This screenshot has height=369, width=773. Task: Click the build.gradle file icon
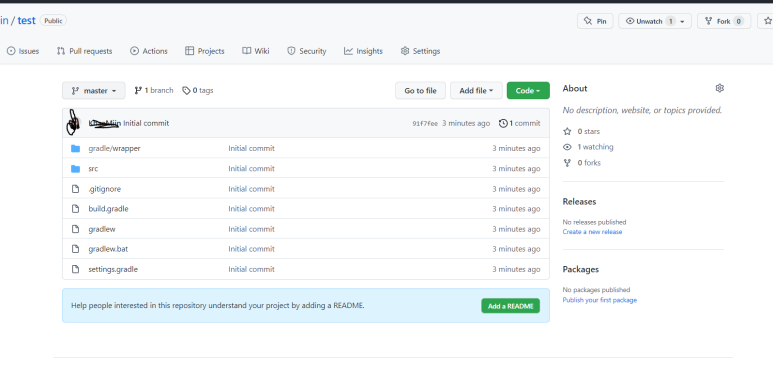point(75,209)
